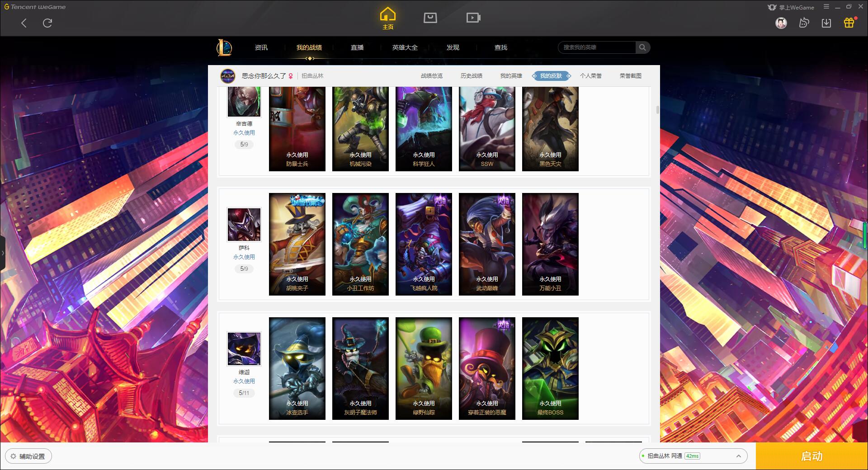Viewport: 868px width, 470px height.
Task: Open the downloads manager icon
Action: (826, 23)
